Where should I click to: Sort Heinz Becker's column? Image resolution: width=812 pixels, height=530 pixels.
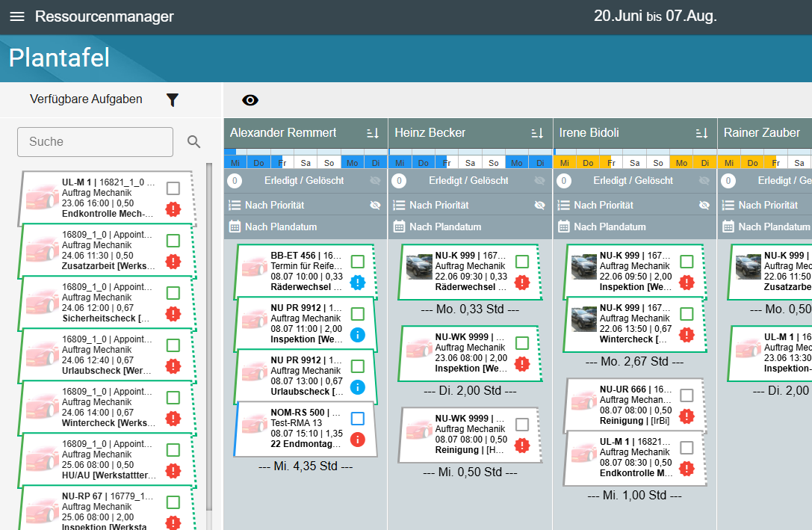pos(538,133)
